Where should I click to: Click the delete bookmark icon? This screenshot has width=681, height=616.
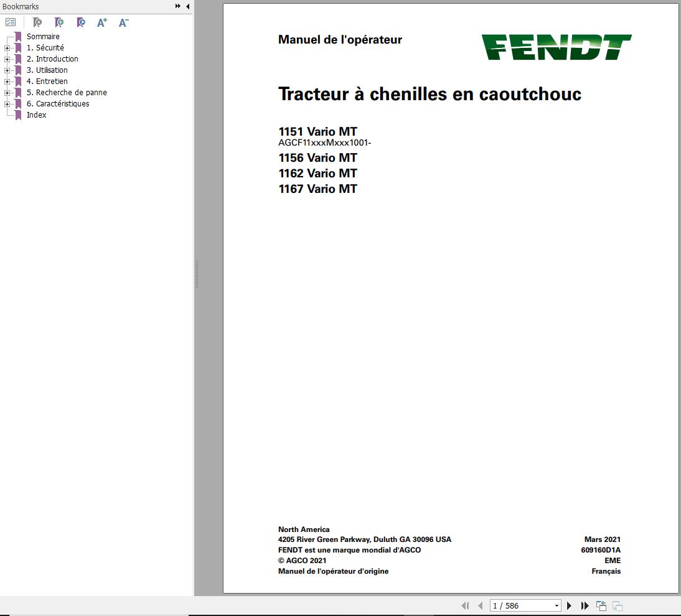(37, 22)
